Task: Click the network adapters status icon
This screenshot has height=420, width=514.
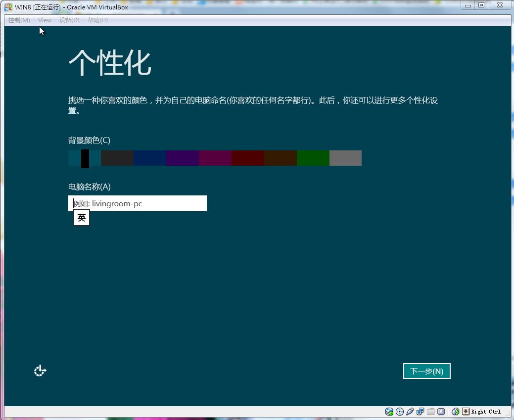Action: [421, 412]
